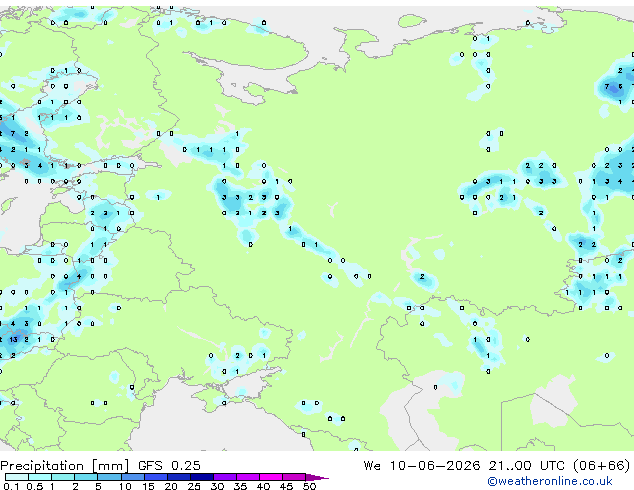
Task: Click the legend label '20'
Action: [171, 486]
